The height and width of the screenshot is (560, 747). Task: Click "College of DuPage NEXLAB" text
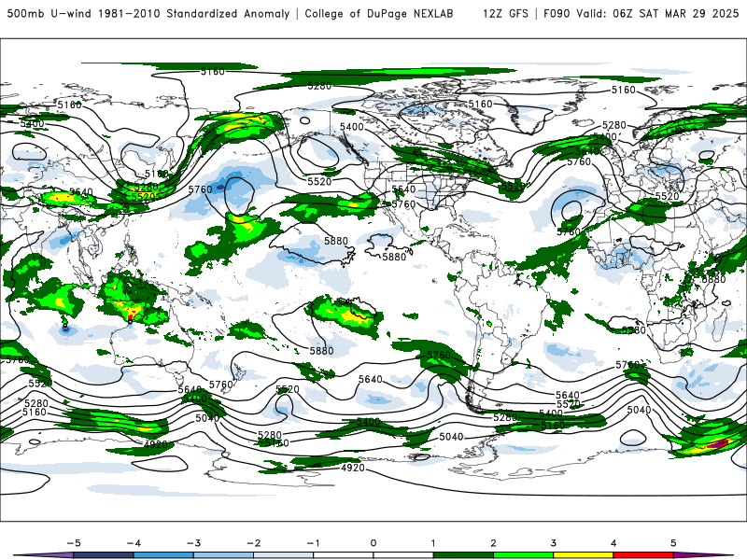click(x=379, y=14)
